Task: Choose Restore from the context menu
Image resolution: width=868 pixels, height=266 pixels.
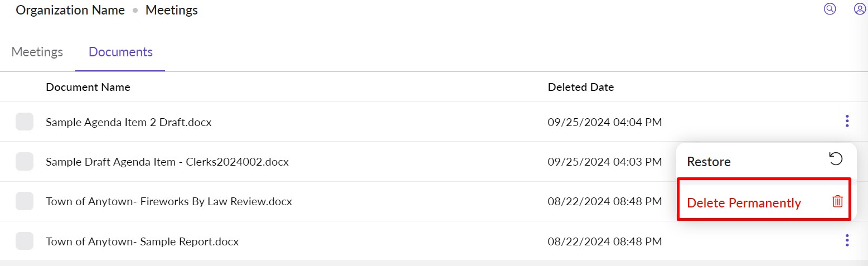Action: pyautogui.click(x=709, y=162)
